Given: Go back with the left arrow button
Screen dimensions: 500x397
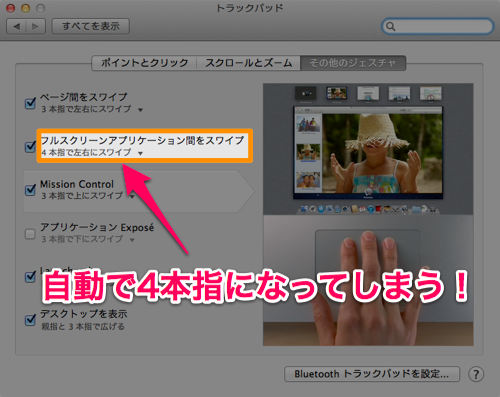Looking at the screenshot, I should click(17, 26).
